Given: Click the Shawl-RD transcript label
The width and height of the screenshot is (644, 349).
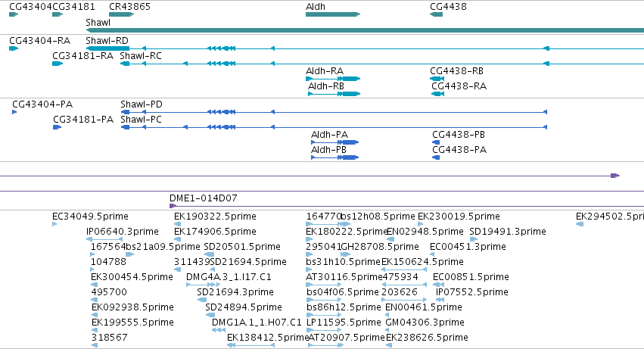Looking at the screenshot, I should [x=107, y=41].
